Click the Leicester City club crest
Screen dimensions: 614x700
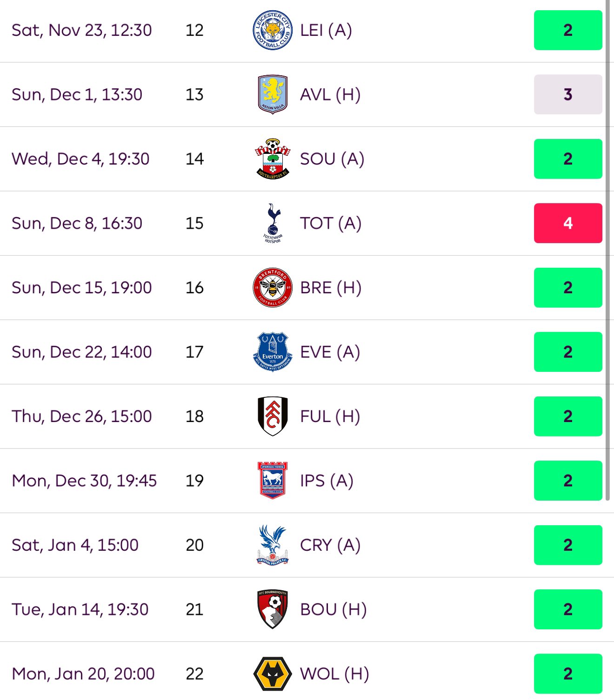pyautogui.click(x=273, y=30)
